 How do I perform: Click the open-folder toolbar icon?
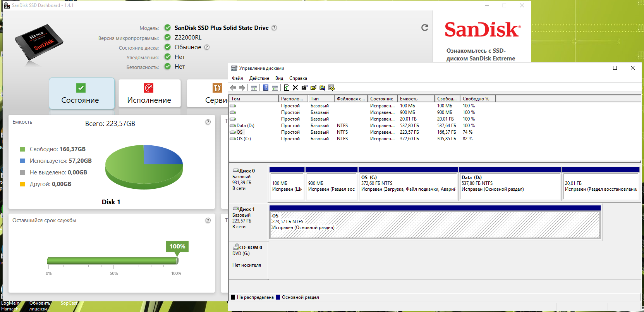pos(313,88)
